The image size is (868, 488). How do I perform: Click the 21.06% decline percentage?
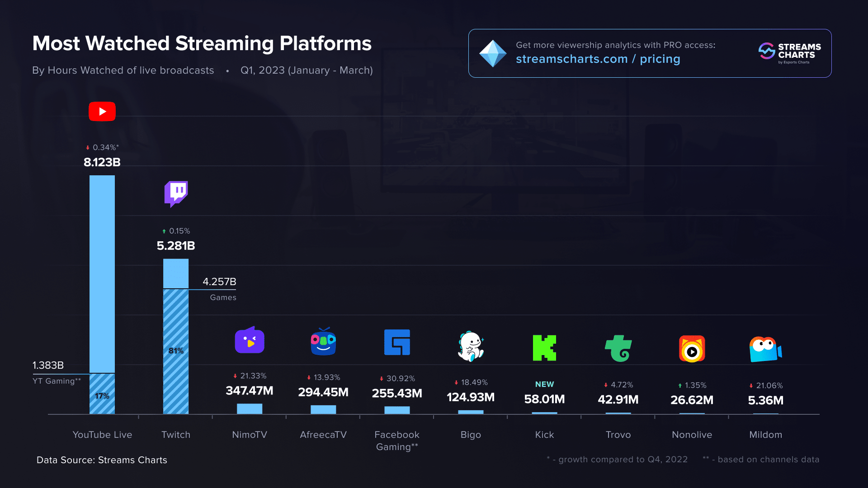(x=769, y=386)
